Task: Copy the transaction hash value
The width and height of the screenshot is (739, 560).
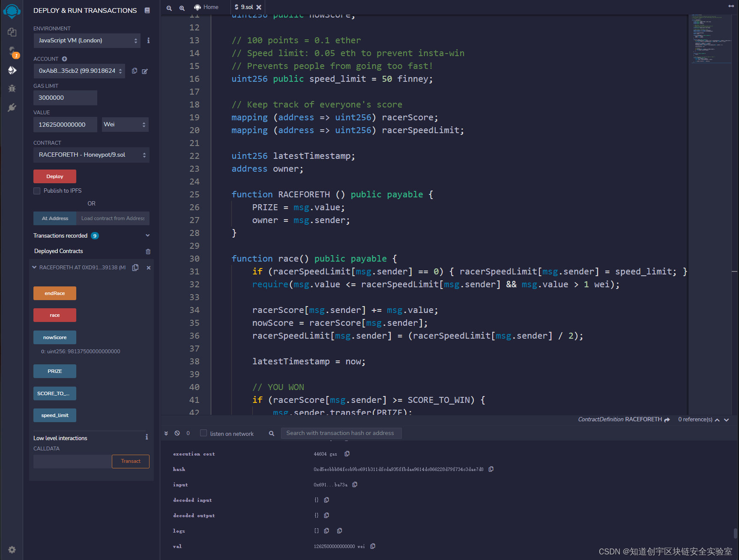Action: click(491, 469)
